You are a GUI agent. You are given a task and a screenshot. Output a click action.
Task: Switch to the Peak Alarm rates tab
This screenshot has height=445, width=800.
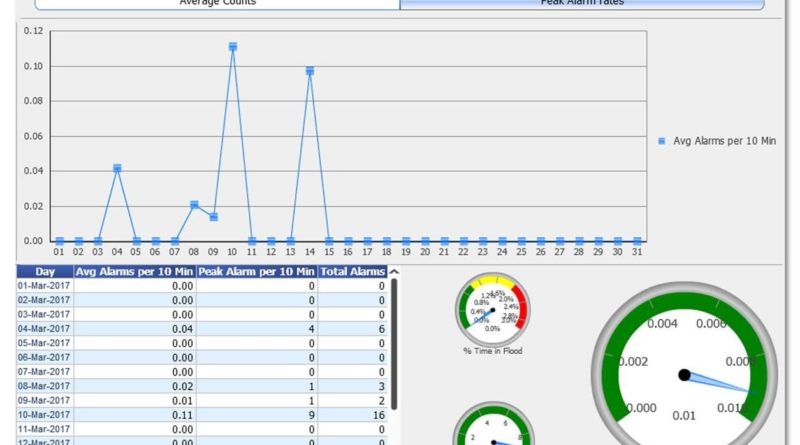tap(582, 4)
